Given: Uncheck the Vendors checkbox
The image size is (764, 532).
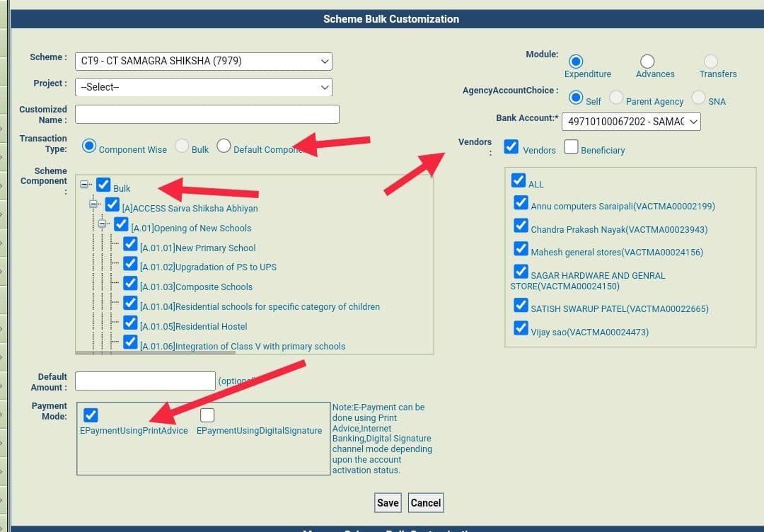Looking at the screenshot, I should coord(510,146).
